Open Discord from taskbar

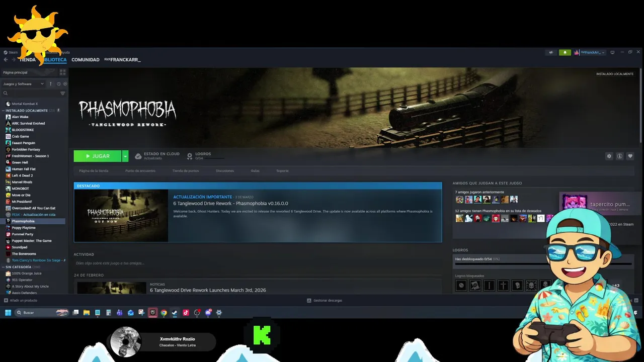click(x=208, y=312)
